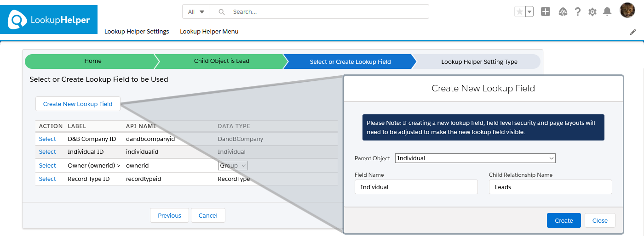The width and height of the screenshot is (644, 236).
Task: Open the Group data type dropdown
Action: click(233, 165)
